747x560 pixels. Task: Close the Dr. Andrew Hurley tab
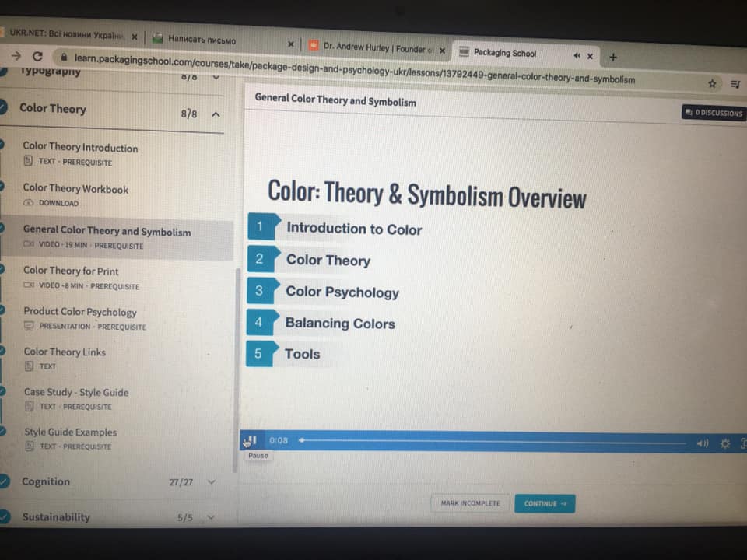coord(442,50)
